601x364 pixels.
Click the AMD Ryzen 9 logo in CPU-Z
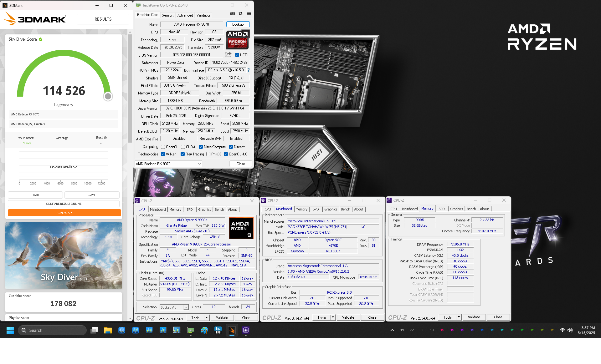241,228
